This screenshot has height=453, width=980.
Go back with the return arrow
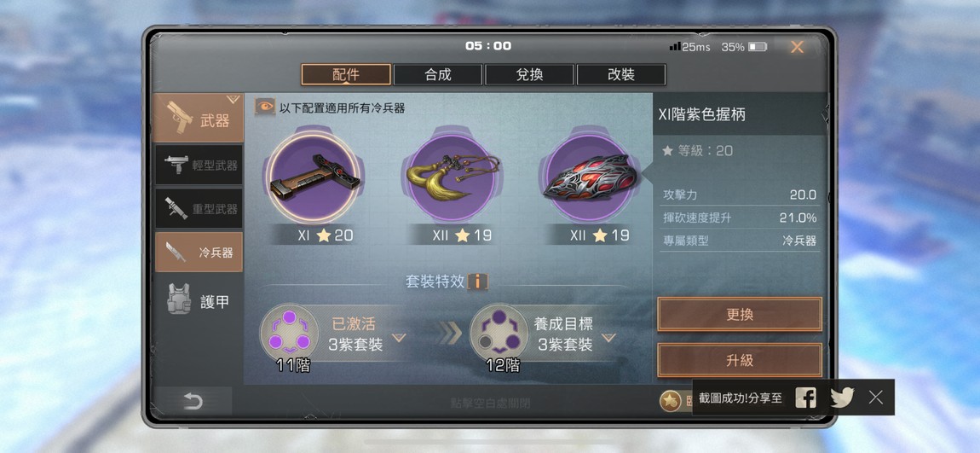(x=193, y=402)
